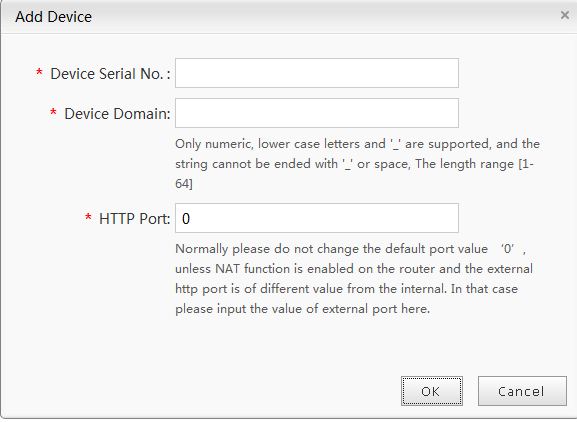Image resolution: width=577 pixels, height=422 pixels.
Task: Click the 'Normally please do not change' hint
Action: 350,249
